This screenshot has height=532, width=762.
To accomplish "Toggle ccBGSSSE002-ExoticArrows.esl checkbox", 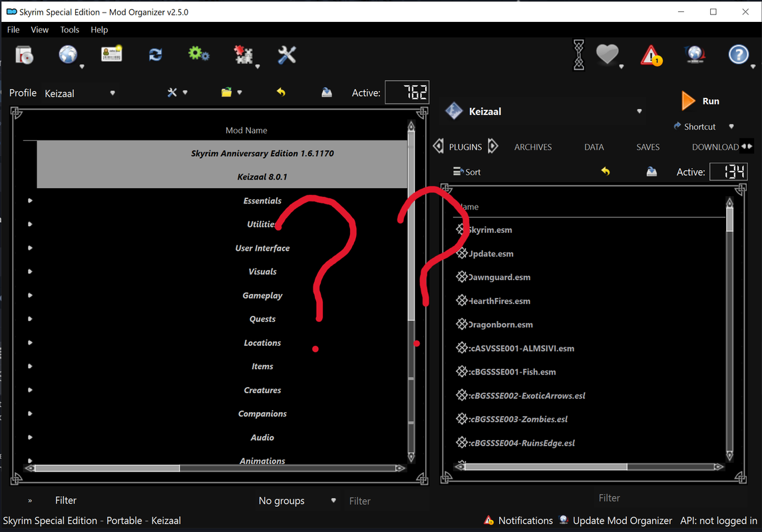I will click(x=462, y=396).
